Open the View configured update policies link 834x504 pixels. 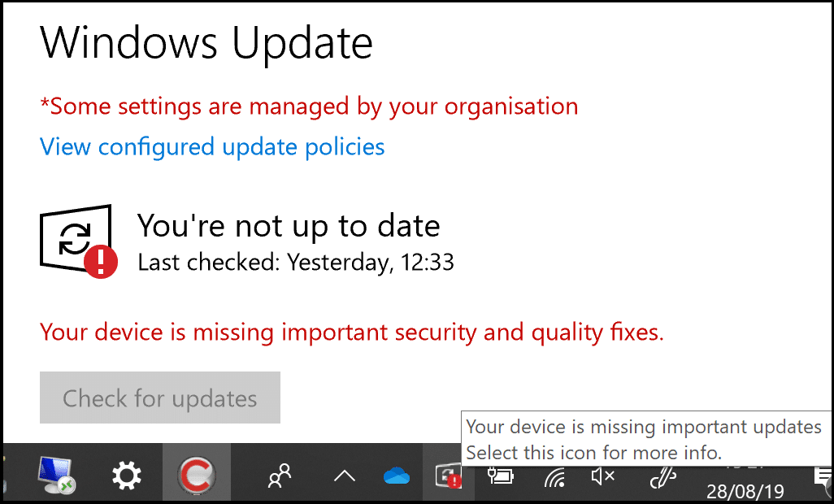(212, 147)
